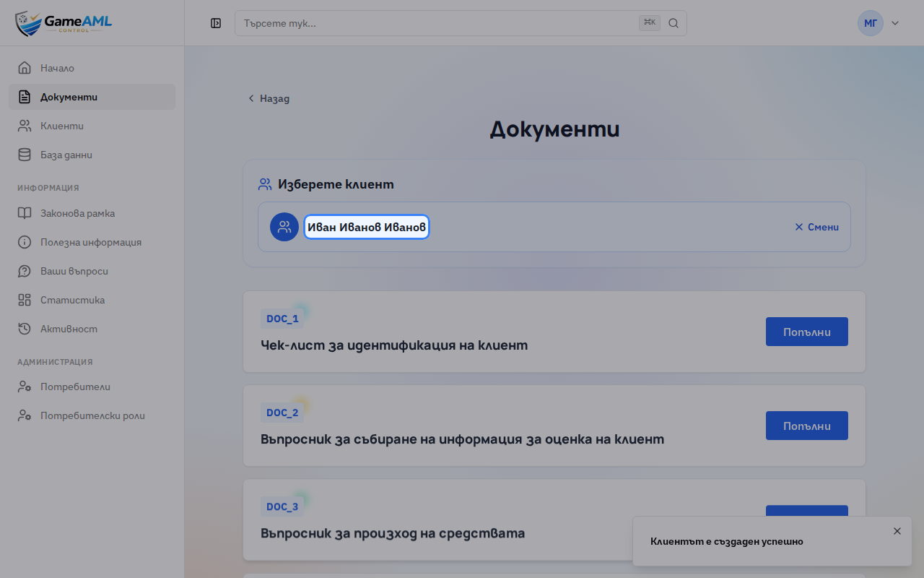Click the Статистика dashboard icon
Viewport: 924px width, 578px height.
coord(25,300)
